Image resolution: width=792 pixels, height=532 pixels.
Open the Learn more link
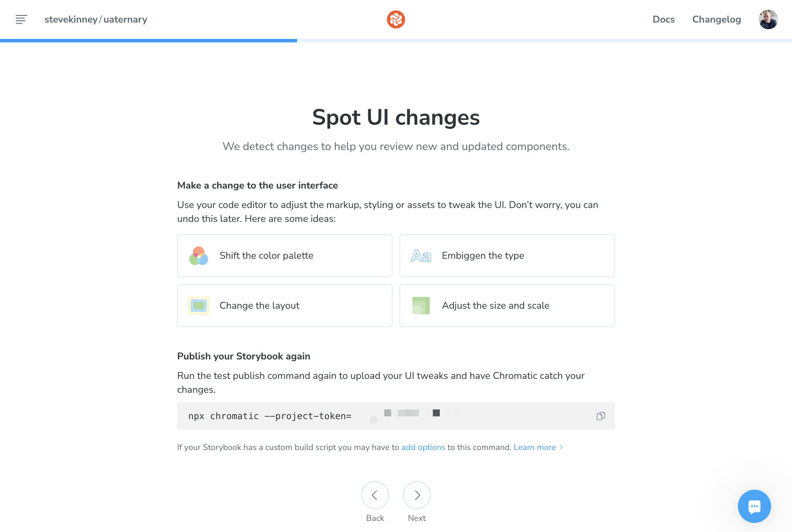(535, 447)
